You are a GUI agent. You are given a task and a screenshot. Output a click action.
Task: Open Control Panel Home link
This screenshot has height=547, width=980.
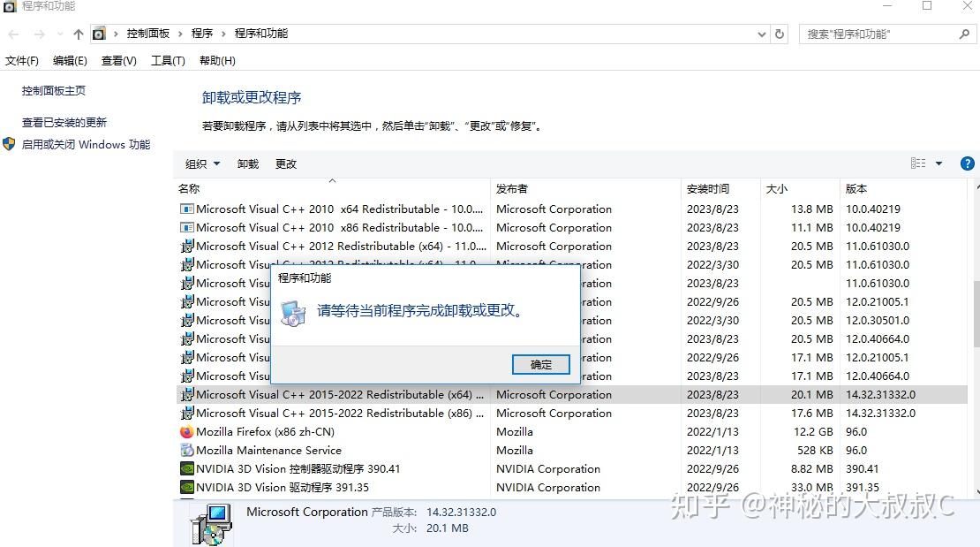coord(54,91)
